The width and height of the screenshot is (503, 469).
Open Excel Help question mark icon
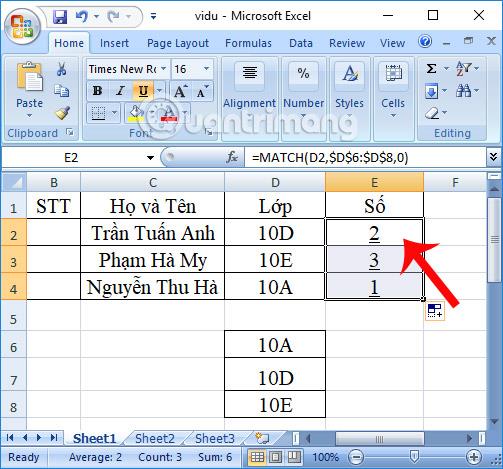point(425,42)
